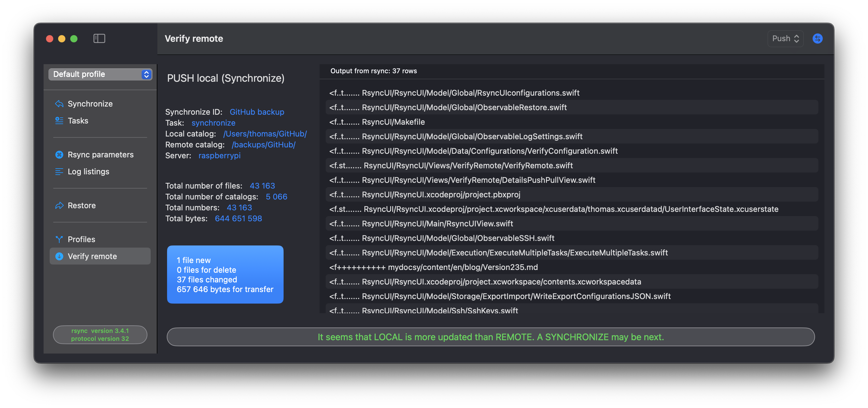Select Profiles in sidebar
The width and height of the screenshot is (868, 408).
pyautogui.click(x=100, y=239)
